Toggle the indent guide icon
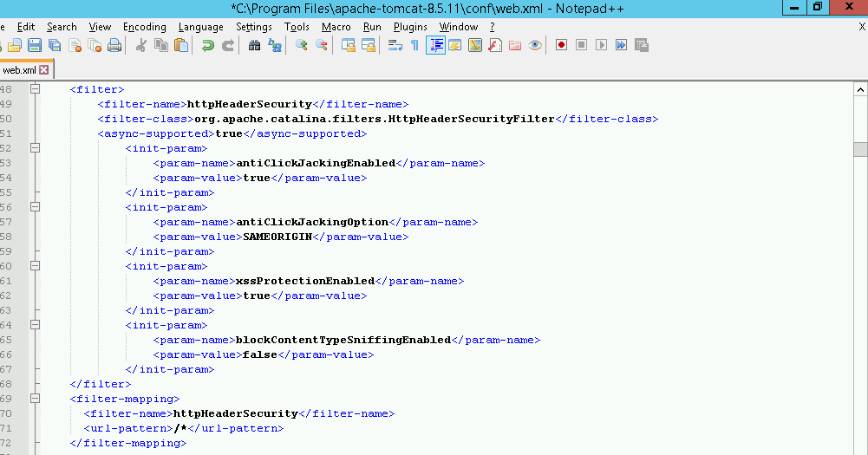Screen dimensions: 868x455 435,45
